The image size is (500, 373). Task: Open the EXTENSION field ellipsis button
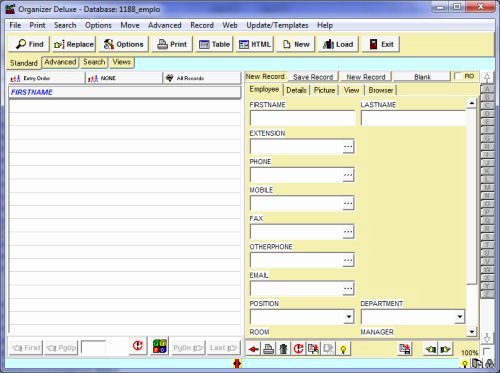coord(348,147)
